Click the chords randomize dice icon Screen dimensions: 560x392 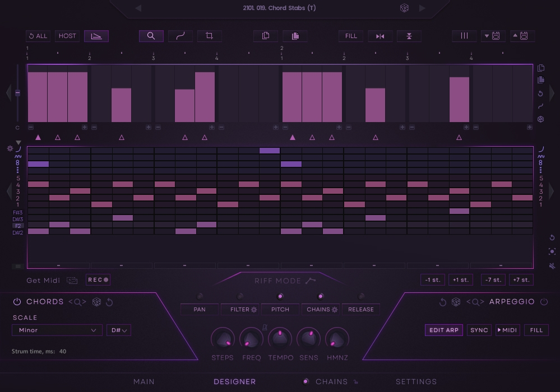96,302
